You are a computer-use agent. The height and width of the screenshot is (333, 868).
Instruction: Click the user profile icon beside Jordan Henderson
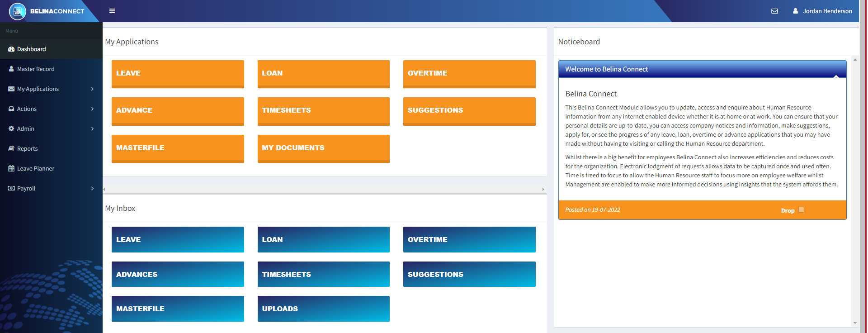click(x=795, y=11)
